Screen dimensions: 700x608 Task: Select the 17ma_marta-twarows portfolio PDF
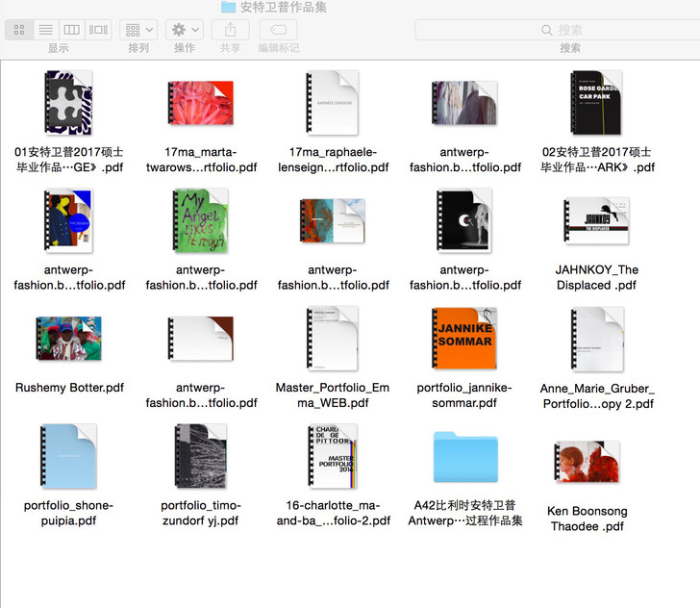[201, 103]
